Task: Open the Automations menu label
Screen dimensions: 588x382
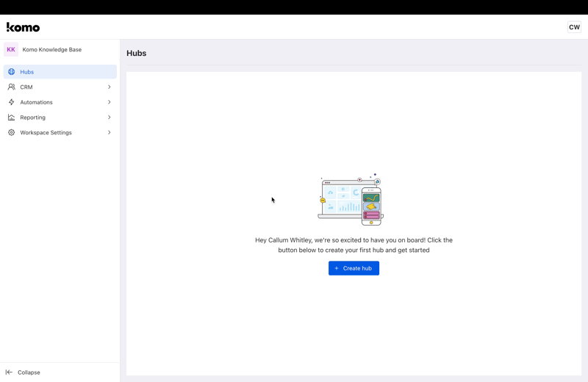Action: [x=36, y=102]
